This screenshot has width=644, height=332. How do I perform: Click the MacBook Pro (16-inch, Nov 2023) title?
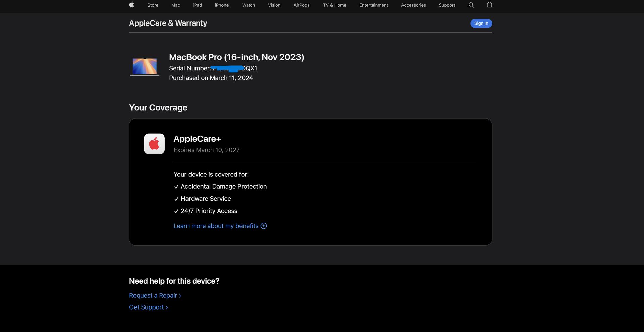[236, 57]
